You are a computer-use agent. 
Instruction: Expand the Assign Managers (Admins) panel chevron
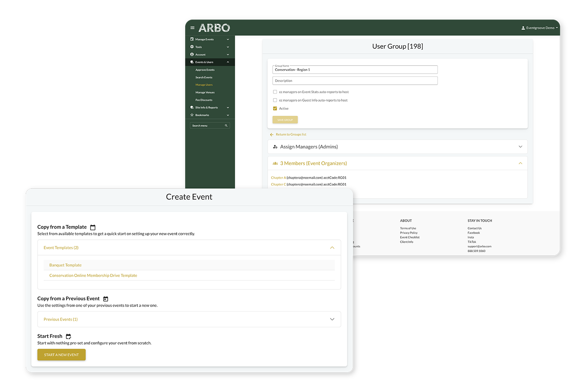point(520,147)
